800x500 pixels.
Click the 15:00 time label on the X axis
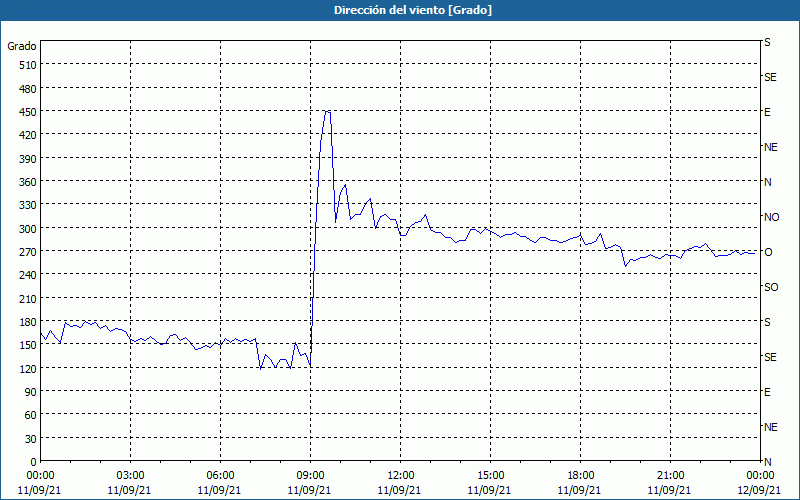click(x=490, y=476)
